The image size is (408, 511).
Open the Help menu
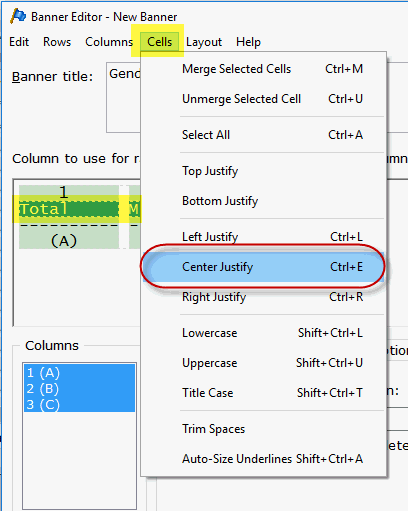tap(248, 42)
